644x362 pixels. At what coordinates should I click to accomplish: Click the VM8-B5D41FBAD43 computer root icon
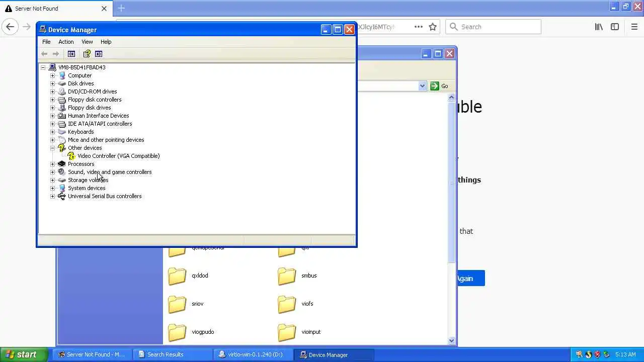coord(52,67)
